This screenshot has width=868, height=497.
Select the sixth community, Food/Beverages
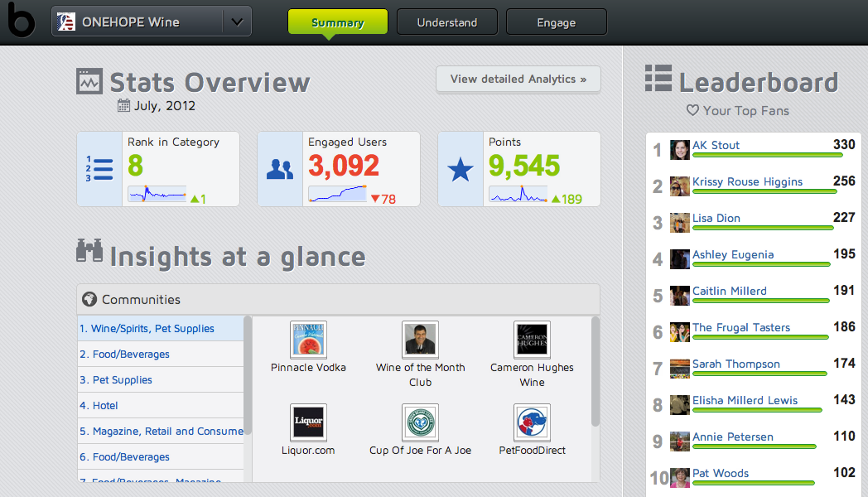161,456
